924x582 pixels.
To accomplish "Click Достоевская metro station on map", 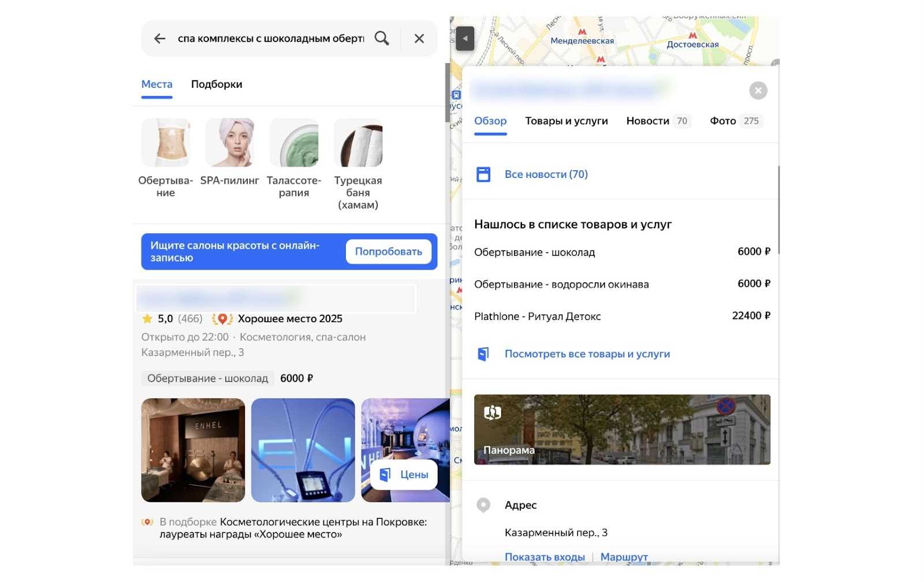I will (692, 40).
